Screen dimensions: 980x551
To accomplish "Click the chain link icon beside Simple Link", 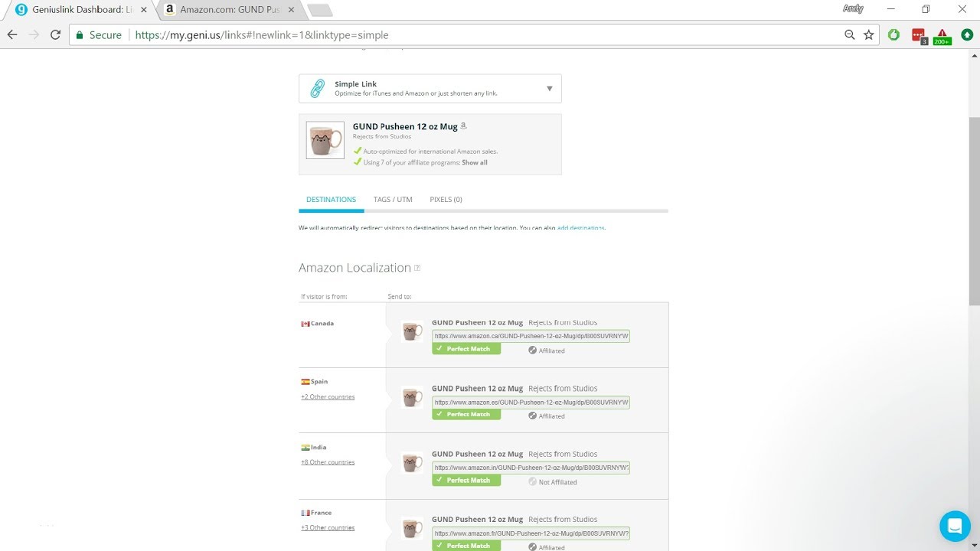I will pyautogui.click(x=317, y=88).
